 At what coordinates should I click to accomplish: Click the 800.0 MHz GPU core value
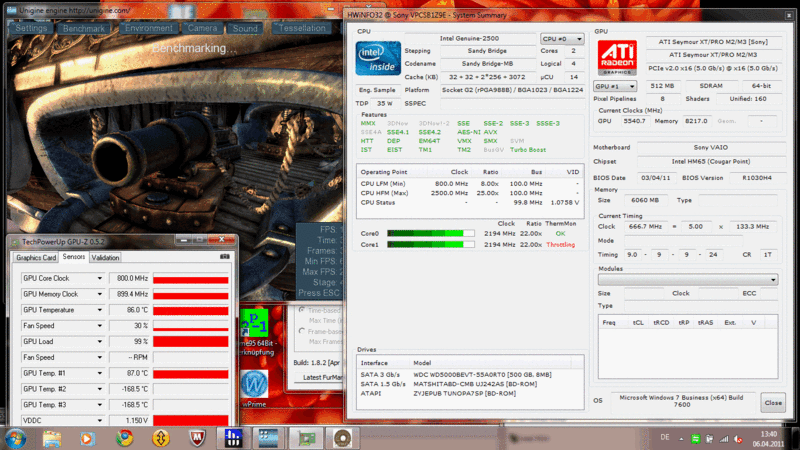[129, 279]
